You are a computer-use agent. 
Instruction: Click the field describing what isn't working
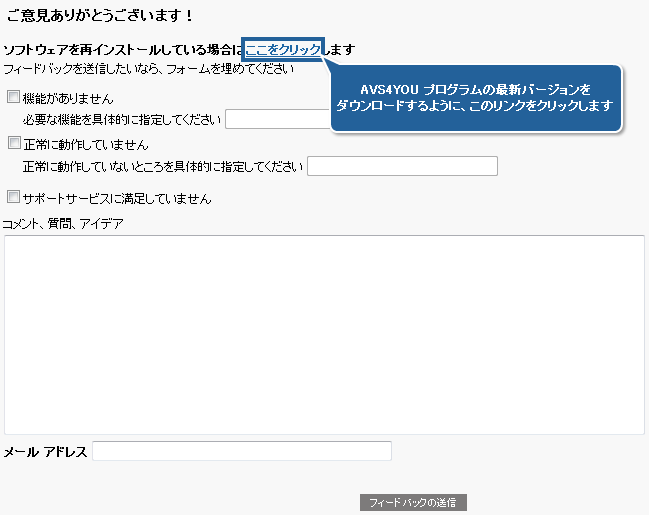(402, 166)
